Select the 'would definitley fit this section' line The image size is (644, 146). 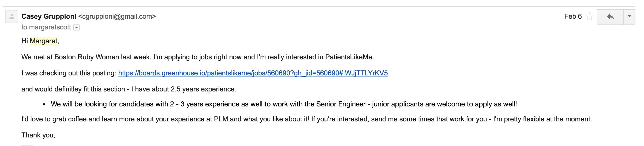click(x=129, y=89)
